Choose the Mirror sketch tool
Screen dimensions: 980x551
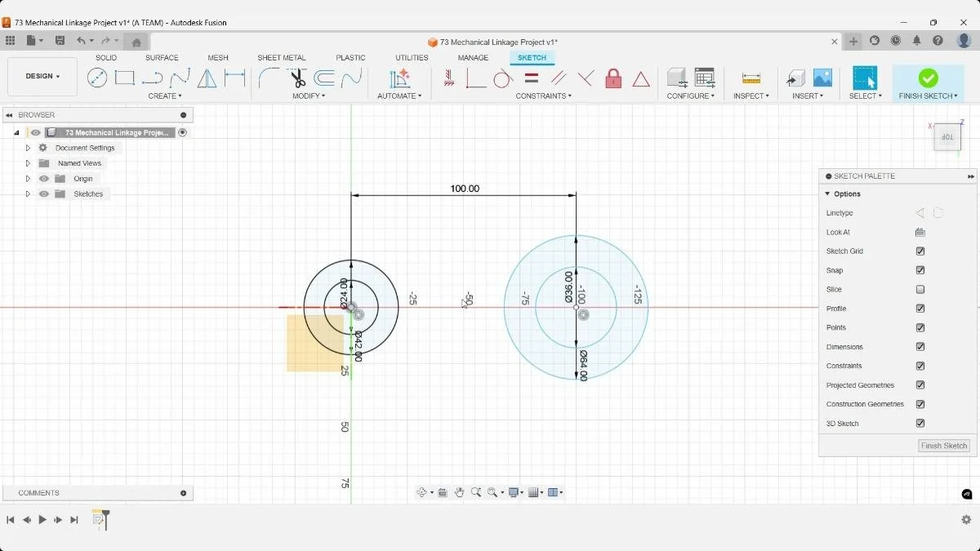(x=207, y=78)
